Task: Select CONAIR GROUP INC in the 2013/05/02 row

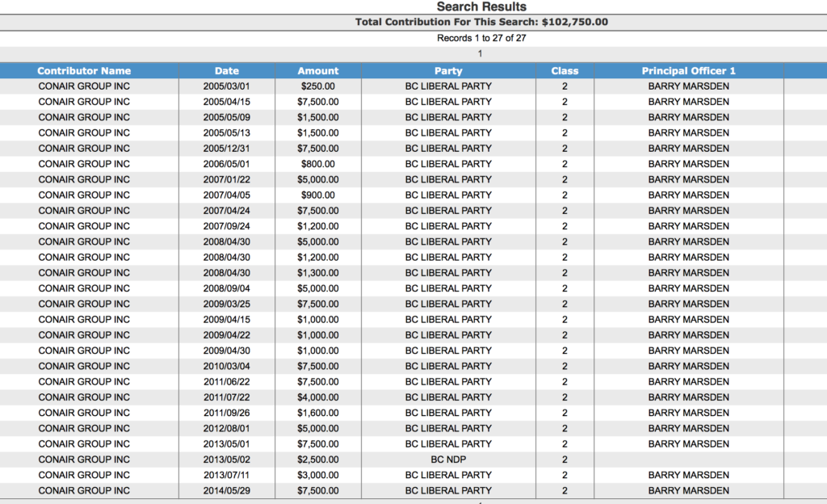Action: [x=84, y=460]
